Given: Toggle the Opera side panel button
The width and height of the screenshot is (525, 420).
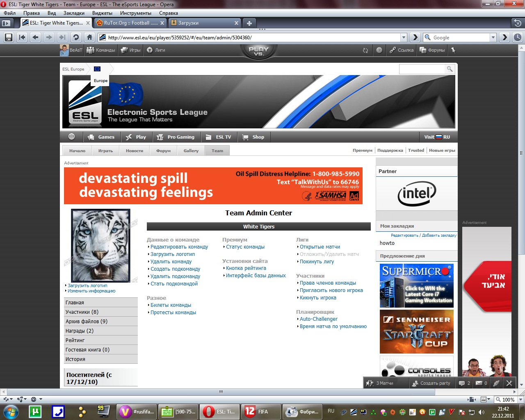Looking at the screenshot, I should 6,23.
